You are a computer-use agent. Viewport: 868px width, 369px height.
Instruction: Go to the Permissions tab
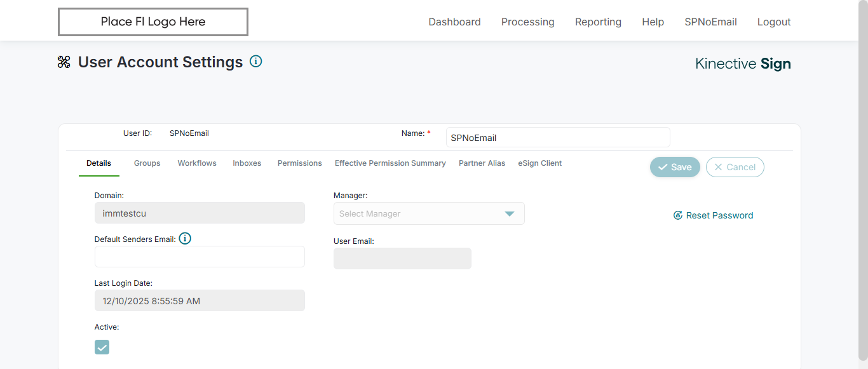click(299, 163)
